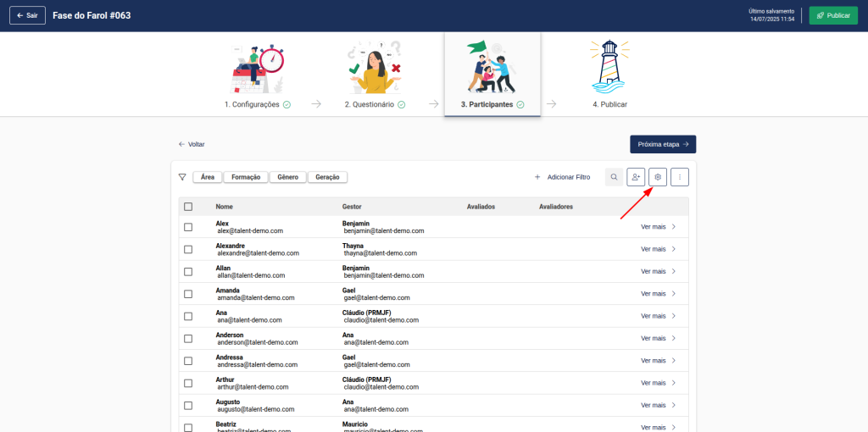This screenshot has width=868, height=432.
Task: Open the Geração filter dropdown
Action: (x=327, y=177)
